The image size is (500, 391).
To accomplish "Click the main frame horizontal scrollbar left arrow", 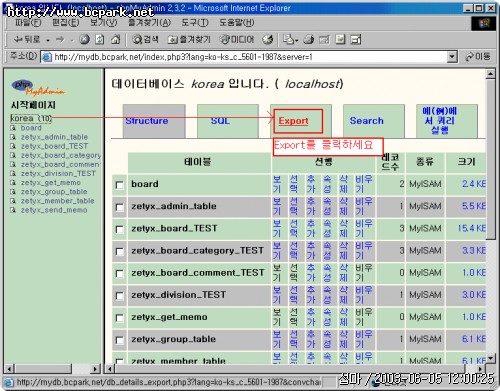I will click(109, 369).
